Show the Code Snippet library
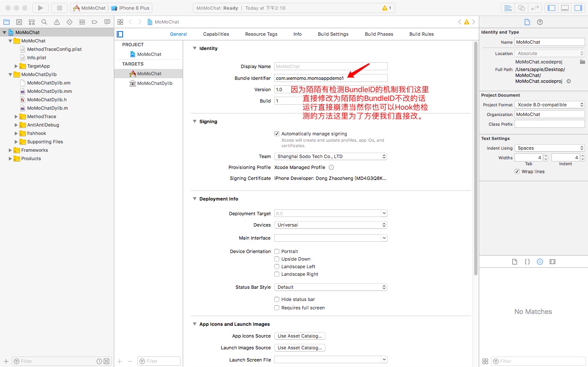The width and height of the screenshot is (588, 367). tap(527, 261)
